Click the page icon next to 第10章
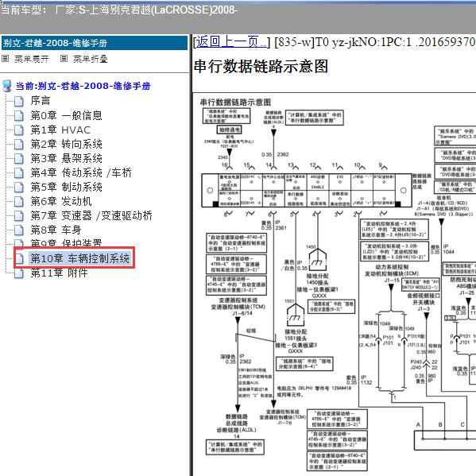476x476 pixels. pos(19,258)
